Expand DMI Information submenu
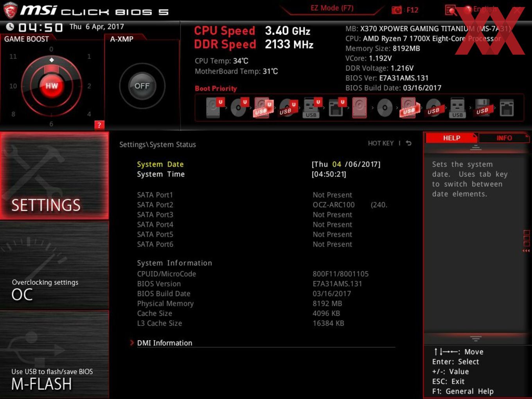This screenshot has height=399, width=532. pyautogui.click(x=164, y=343)
